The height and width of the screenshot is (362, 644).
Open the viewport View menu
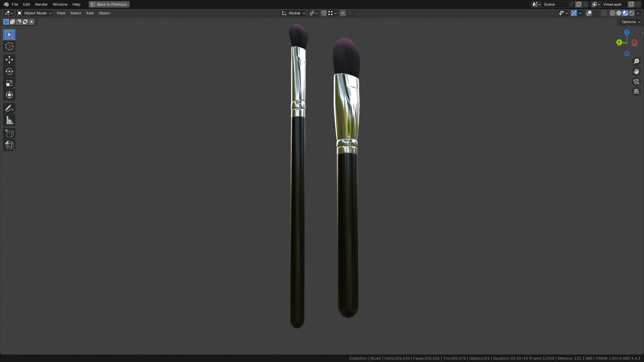click(x=61, y=13)
